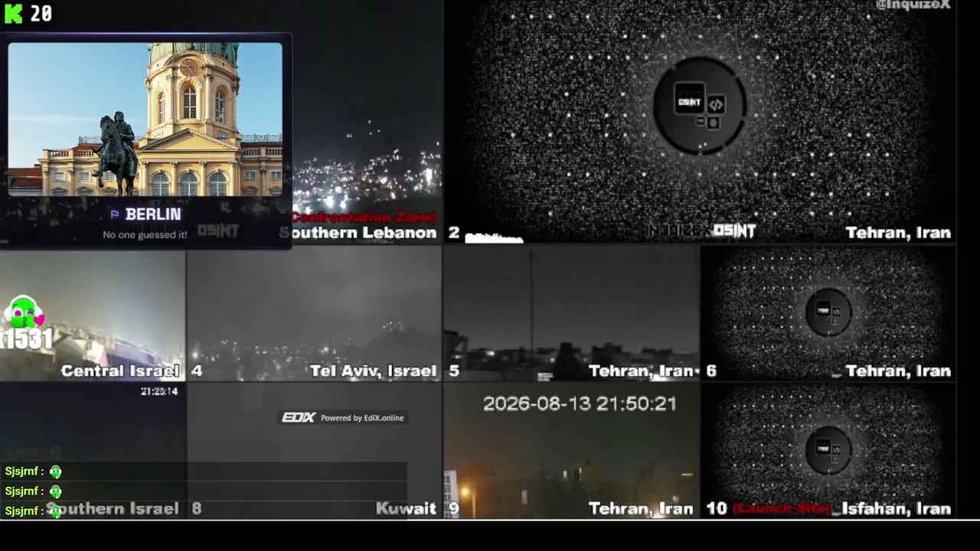980x551 pixels.
Task: Click the 1531 counter text
Action: click(28, 341)
